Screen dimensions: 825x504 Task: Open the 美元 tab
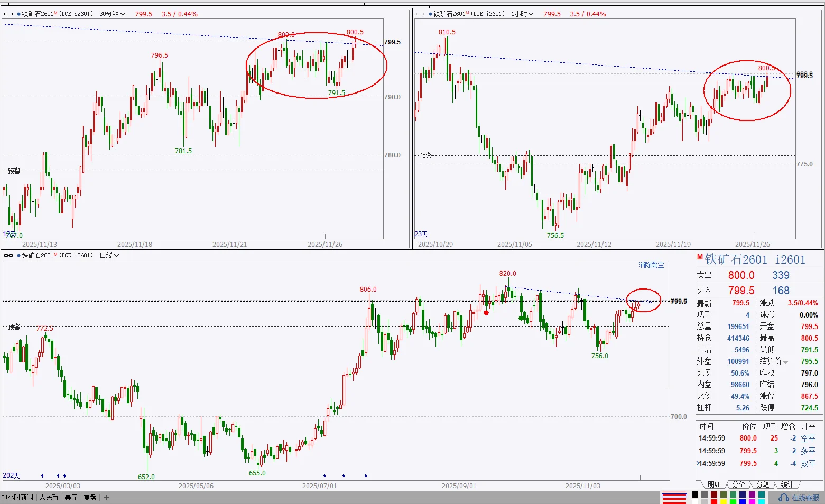(x=71, y=498)
